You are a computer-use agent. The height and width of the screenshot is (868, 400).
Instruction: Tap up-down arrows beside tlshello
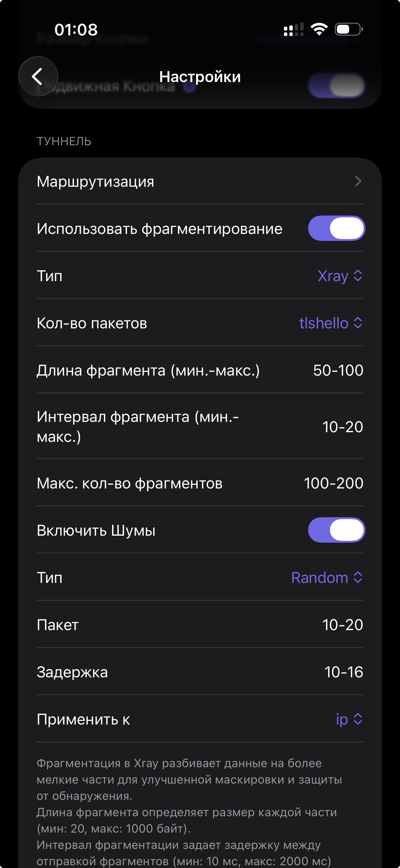coord(358,323)
